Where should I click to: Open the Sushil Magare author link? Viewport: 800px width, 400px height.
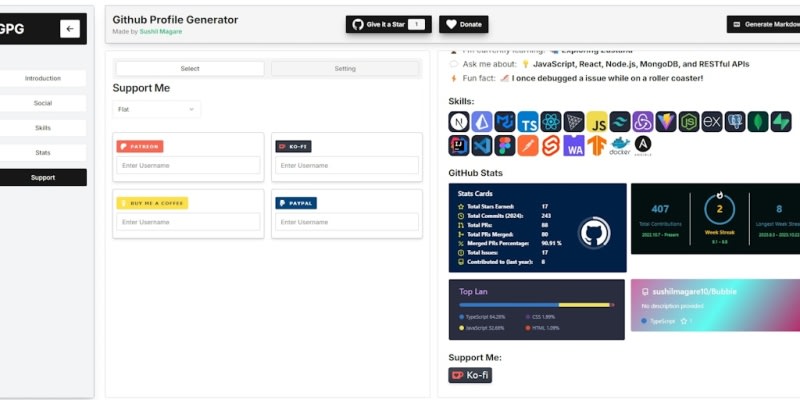click(x=161, y=32)
